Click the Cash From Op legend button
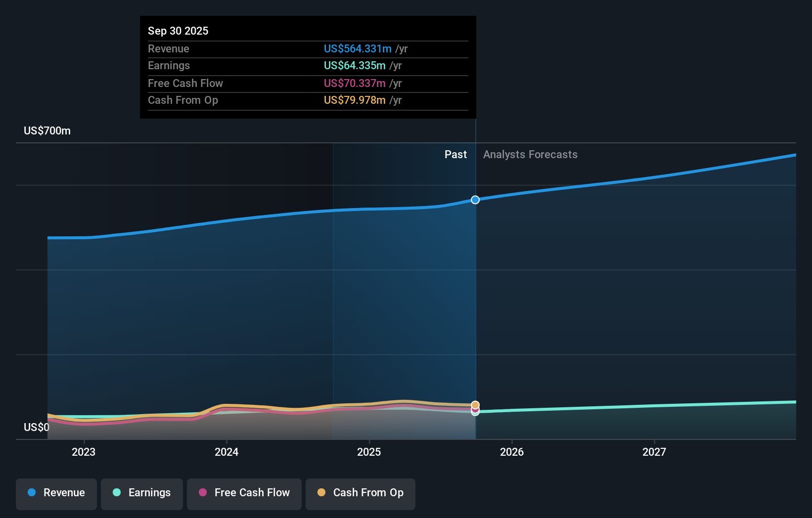812x518 pixels. coord(360,494)
